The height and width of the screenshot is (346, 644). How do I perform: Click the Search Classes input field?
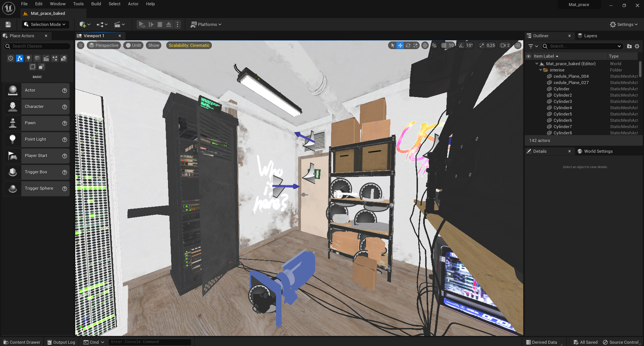click(38, 46)
